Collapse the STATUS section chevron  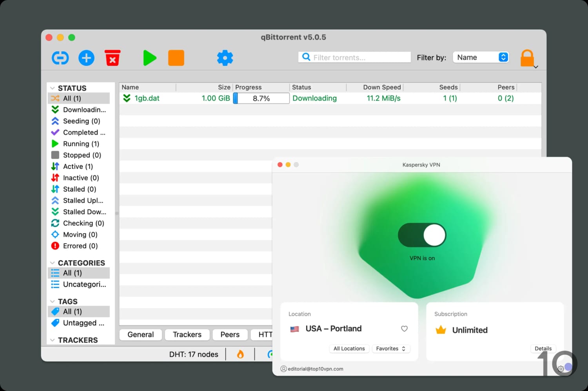click(53, 88)
